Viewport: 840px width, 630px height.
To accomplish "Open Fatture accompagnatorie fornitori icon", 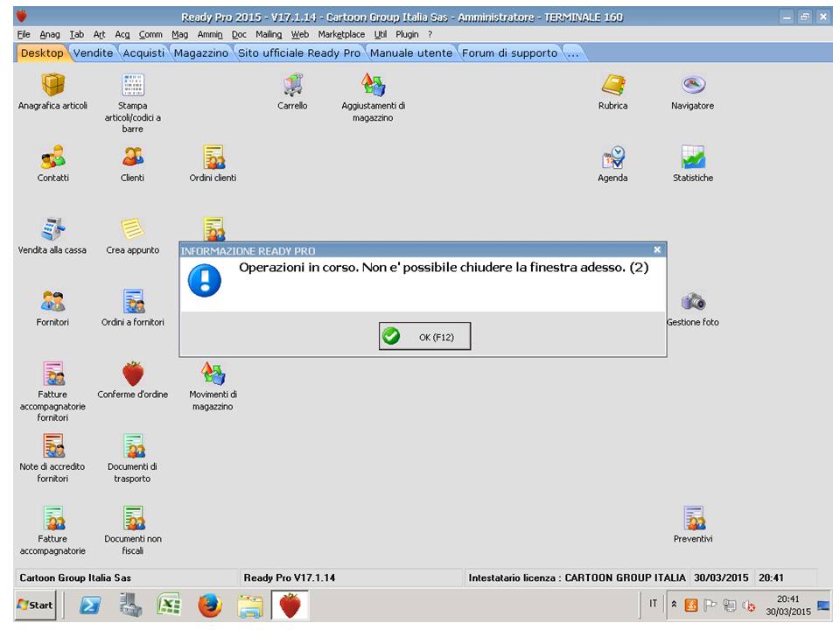I will coord(52,374).
